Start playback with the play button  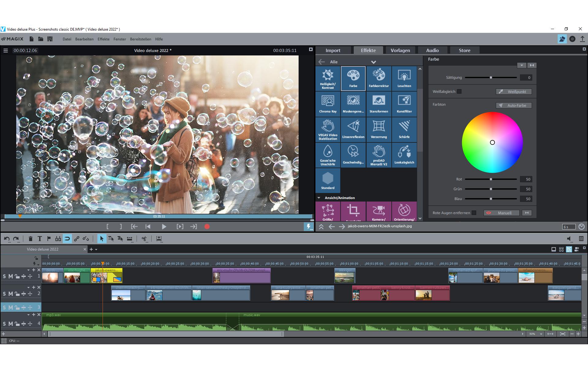[x=164, y=227]
